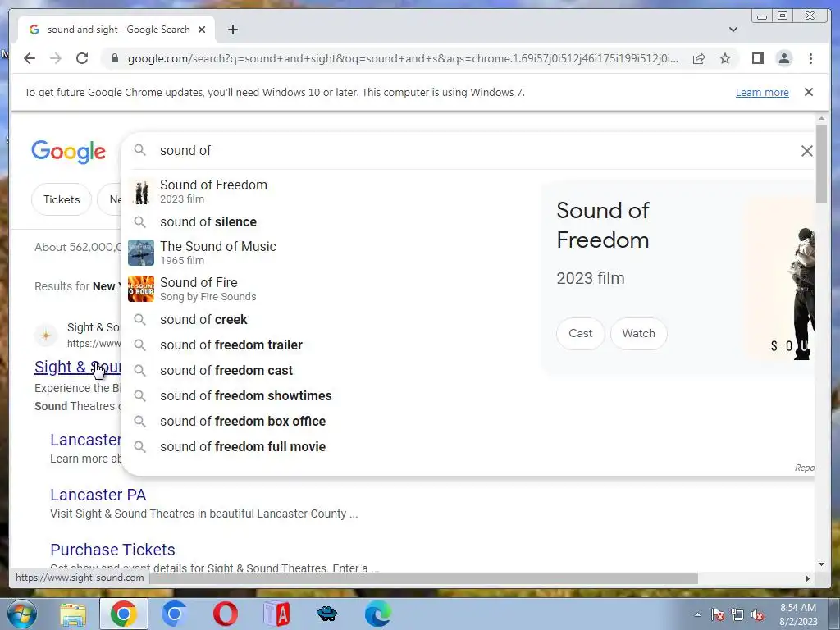Click the Sound of Fire thumbnail
Screen dimensions: 840x630
[141, 289]
